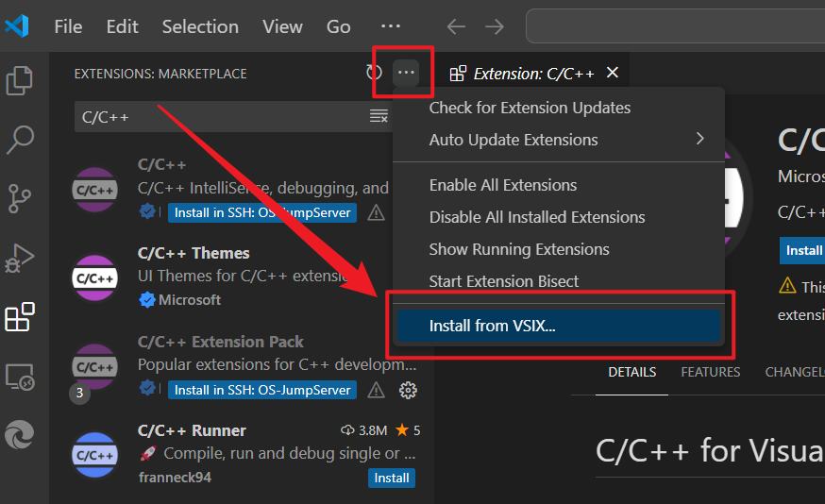The image size is (825, 504).
Task: Click Disable All Installed Extensions
Action: [537, 217]
